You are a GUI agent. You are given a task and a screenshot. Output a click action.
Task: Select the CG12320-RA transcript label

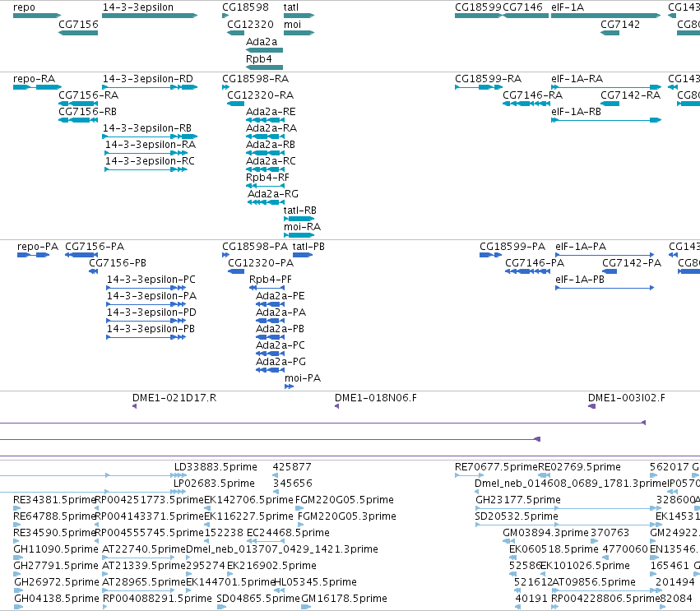[x=260, y=95]
